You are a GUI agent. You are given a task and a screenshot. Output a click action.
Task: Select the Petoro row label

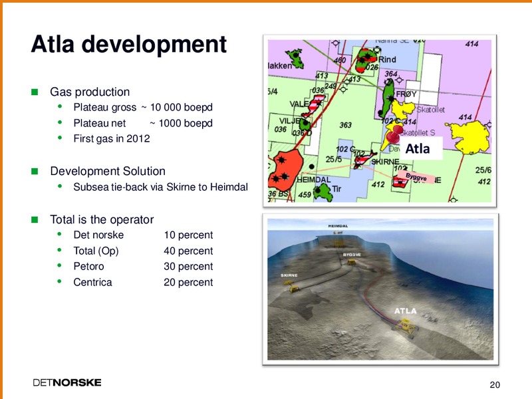coord(88,267)
